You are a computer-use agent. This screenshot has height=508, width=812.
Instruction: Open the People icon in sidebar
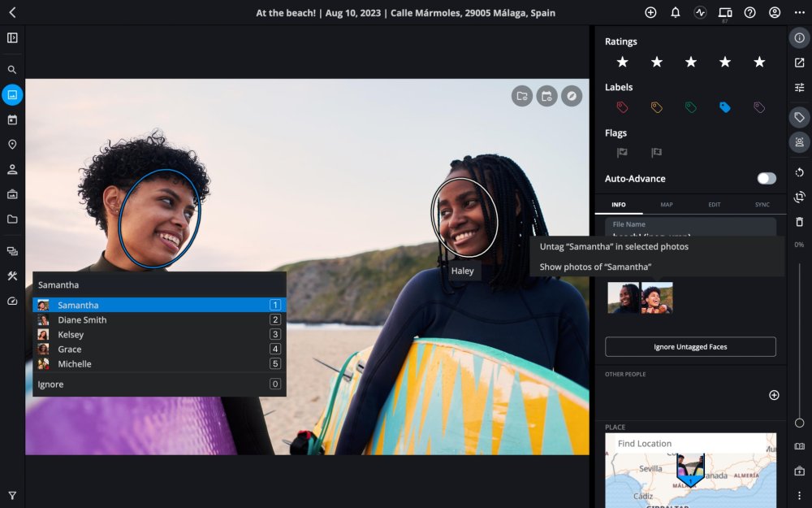tap(12, 170)
